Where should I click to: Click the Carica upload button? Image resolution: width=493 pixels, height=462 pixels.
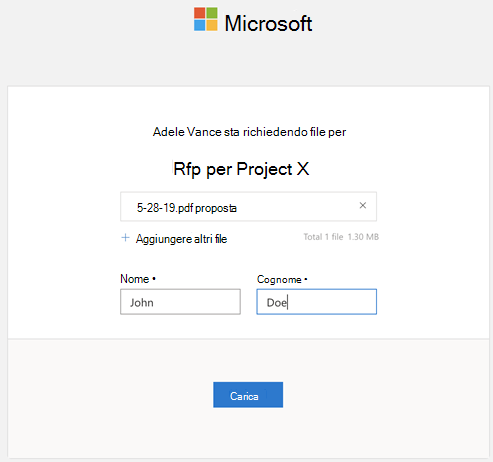click(248, 395)
